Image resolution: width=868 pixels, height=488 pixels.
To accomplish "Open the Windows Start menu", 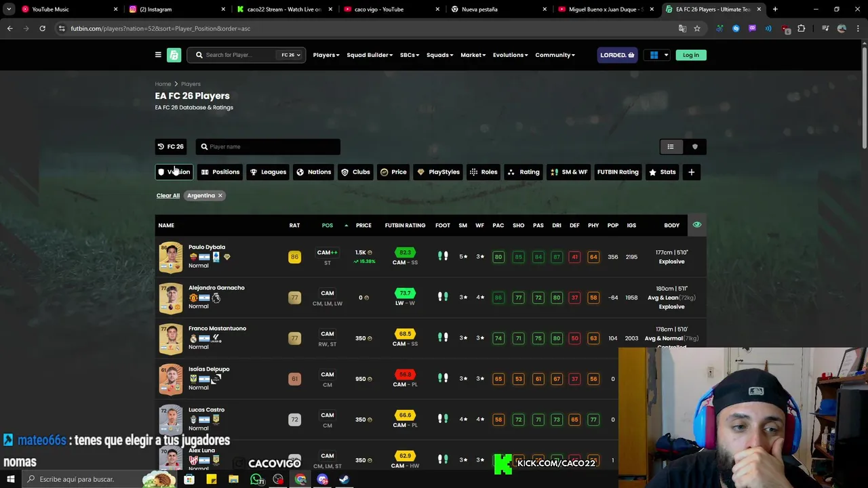I will (x=10, y=479).
